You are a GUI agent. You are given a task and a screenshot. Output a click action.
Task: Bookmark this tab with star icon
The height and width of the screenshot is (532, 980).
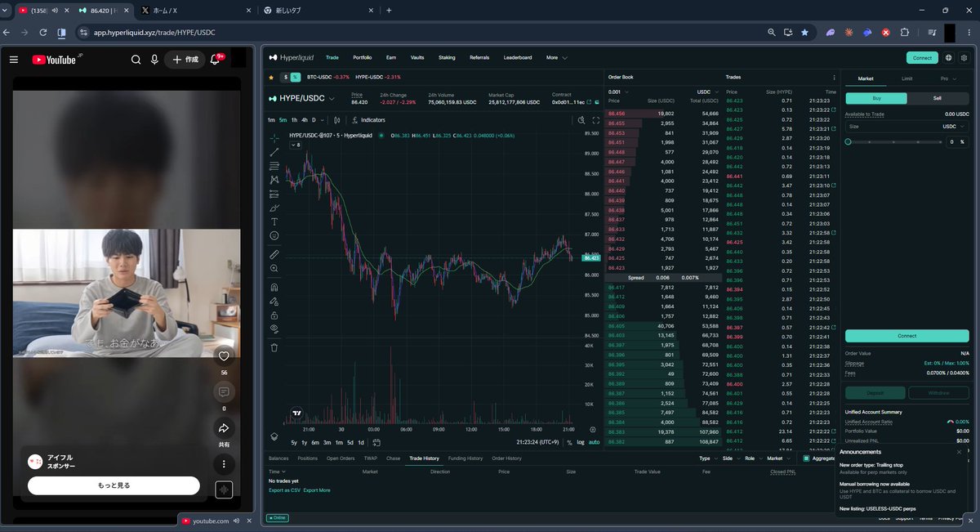point(804,33)
